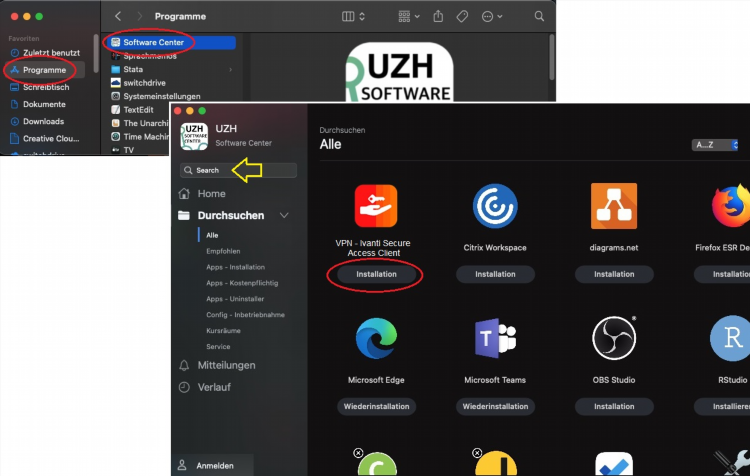
Task: Select the Apps - Kostenpflichtig category
Action: 242,283
